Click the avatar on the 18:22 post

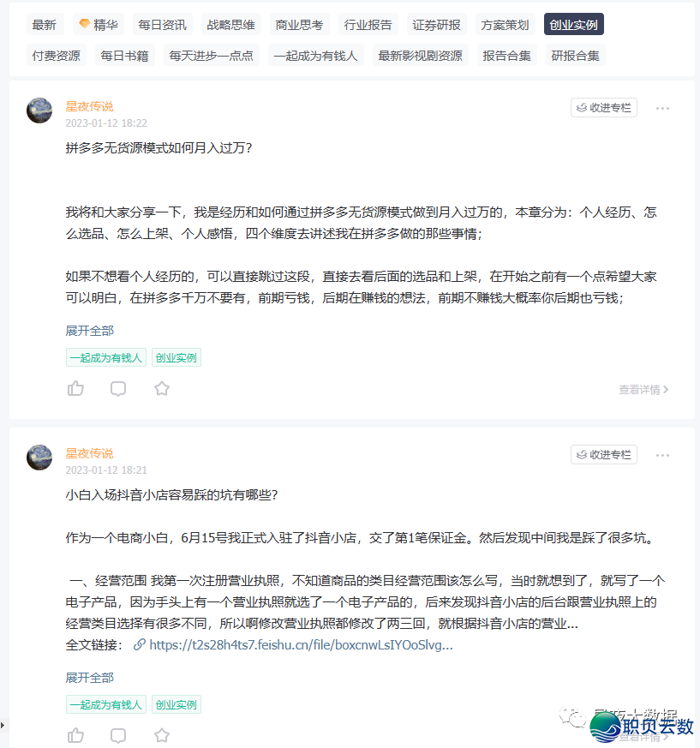click(39, 111)
